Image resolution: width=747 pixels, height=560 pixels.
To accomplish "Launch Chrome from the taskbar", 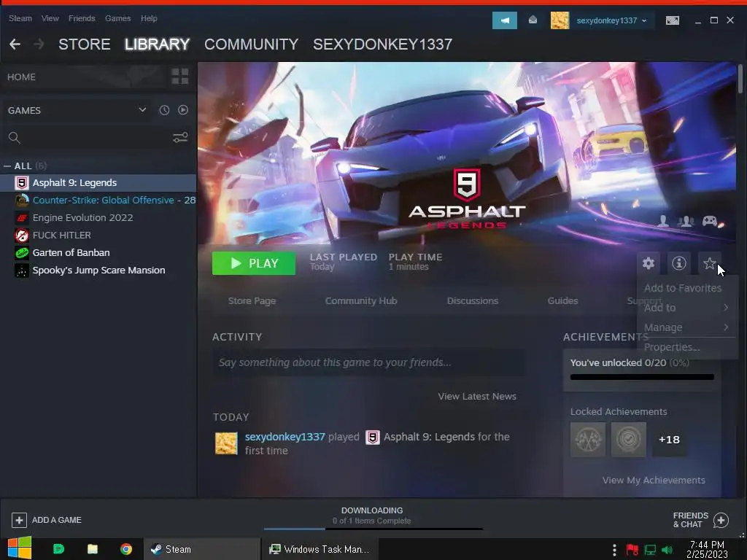I will point(126,549).
